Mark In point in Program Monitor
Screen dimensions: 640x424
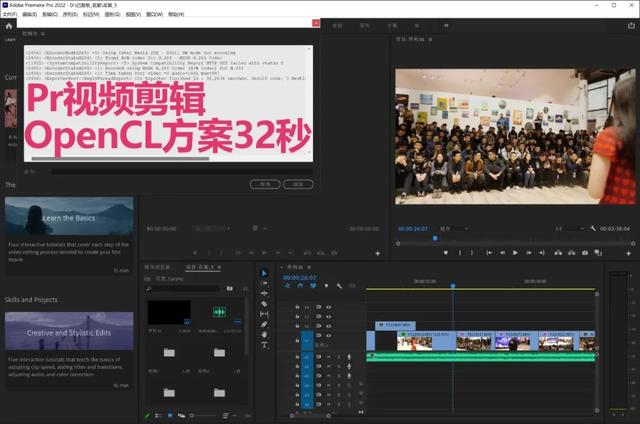click(460, 253)
